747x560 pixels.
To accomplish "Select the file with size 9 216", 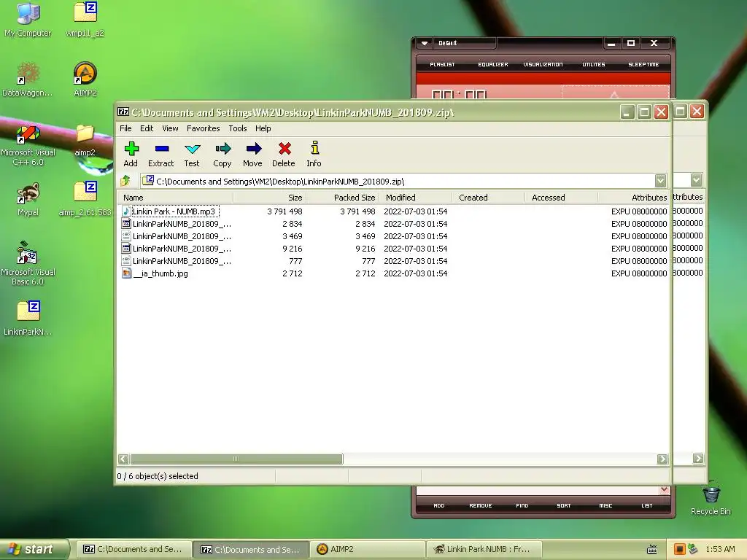I will point(177,249).
